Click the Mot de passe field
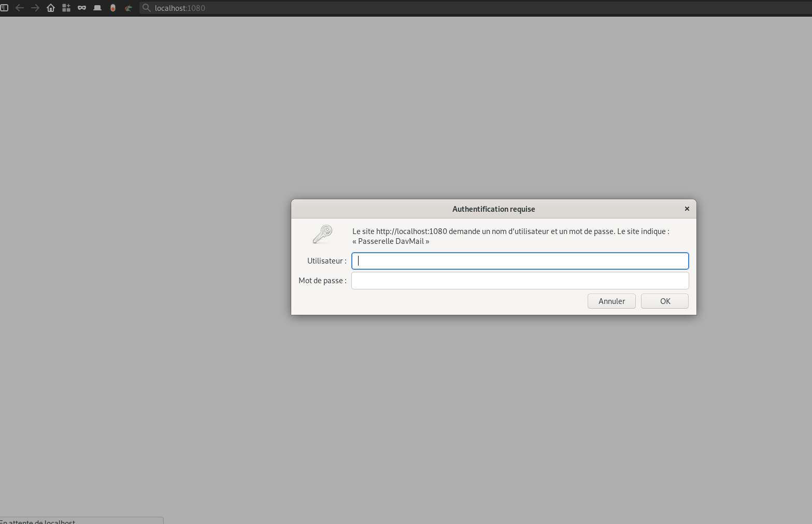The height and width of the screenshot is (524, 812). point(520,281)
